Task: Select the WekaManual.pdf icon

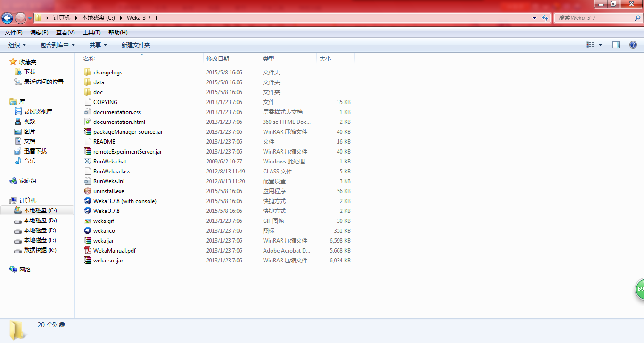Action: 87,251
